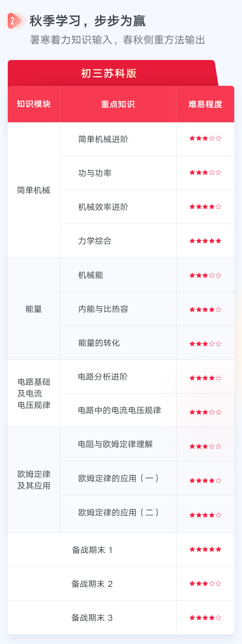Click the star rating for 机械效率进阶
The width and height of the screenshot is (242, 644).
click(205, 206)
